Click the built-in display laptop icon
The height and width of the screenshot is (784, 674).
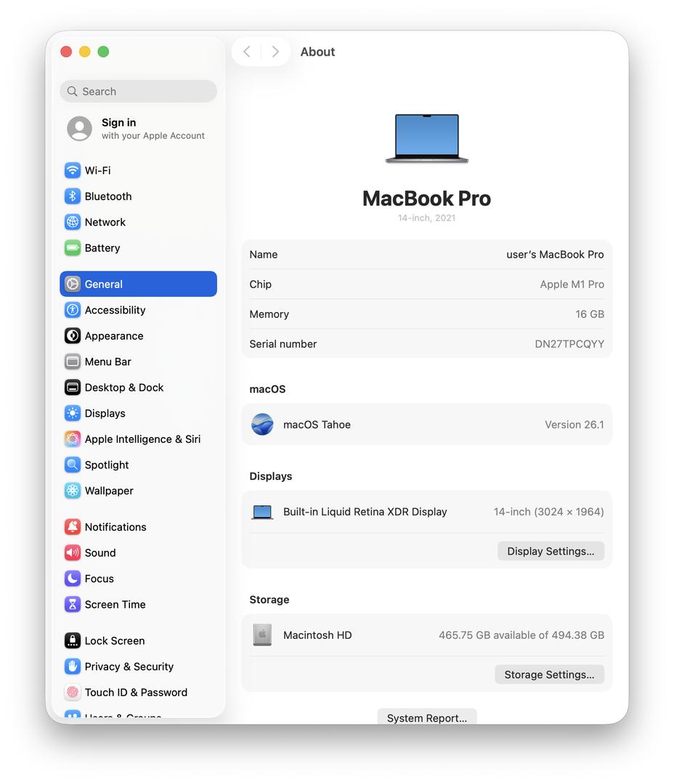point(262,512)
